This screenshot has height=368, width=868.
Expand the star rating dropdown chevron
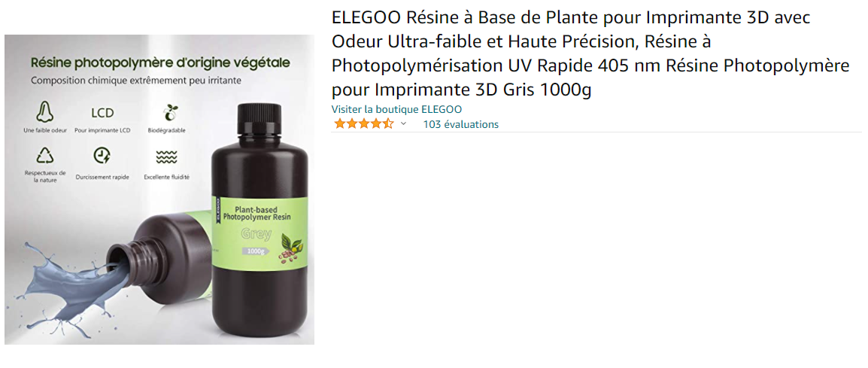point(404,123)
